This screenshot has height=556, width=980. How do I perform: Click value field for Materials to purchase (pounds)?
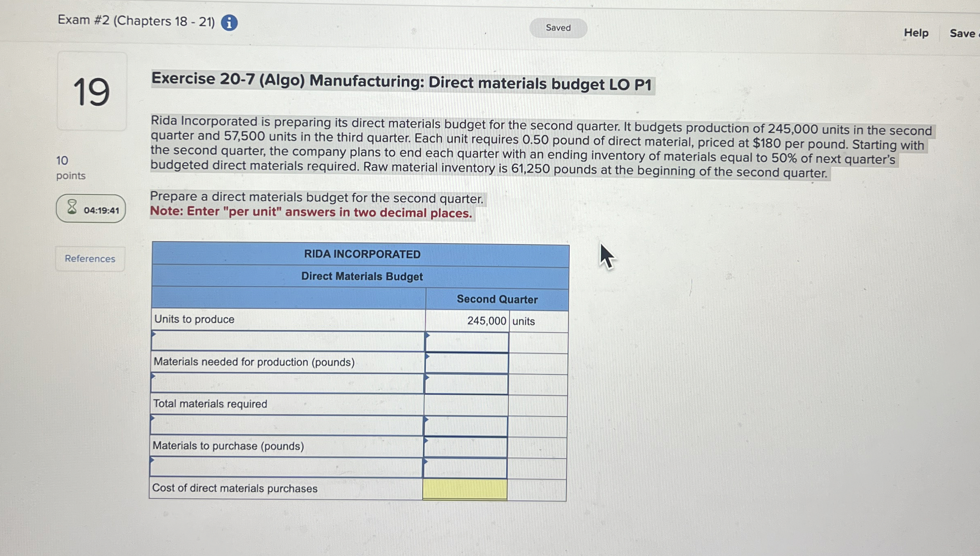coord(465,447)
